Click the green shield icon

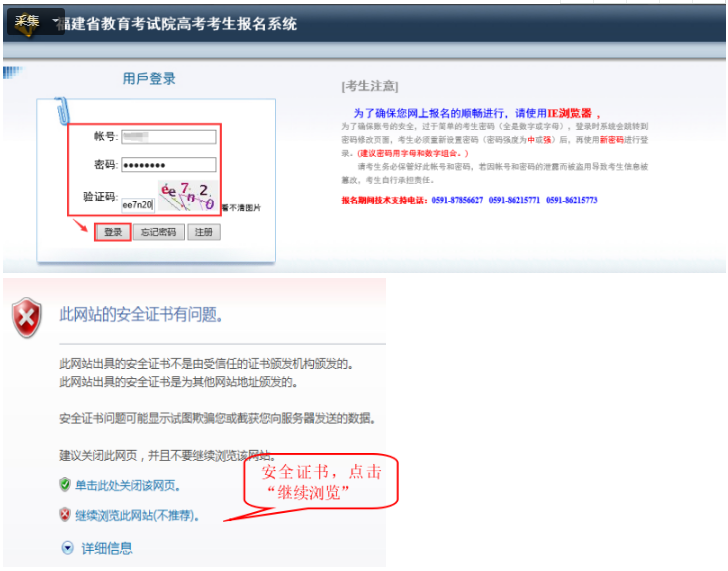[65, 484]
